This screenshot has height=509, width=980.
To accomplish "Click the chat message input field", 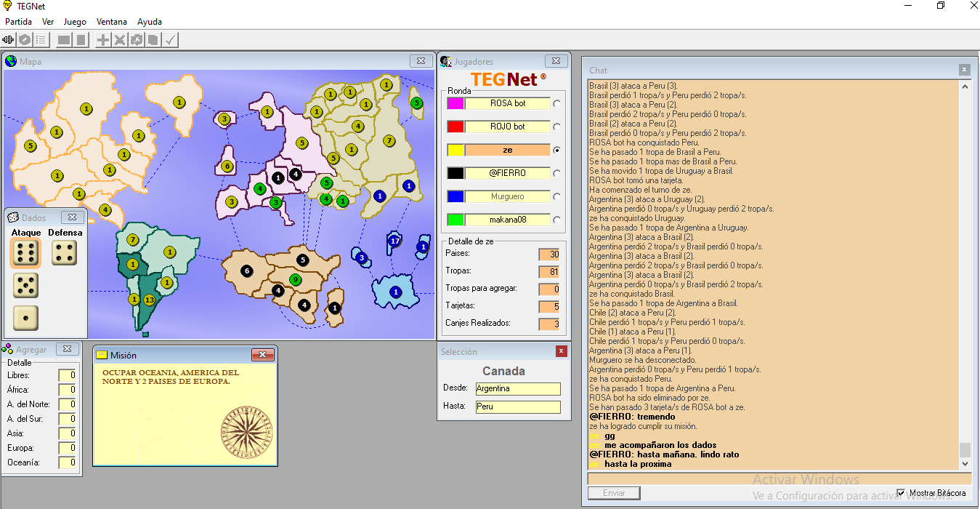I will (779, 478).
